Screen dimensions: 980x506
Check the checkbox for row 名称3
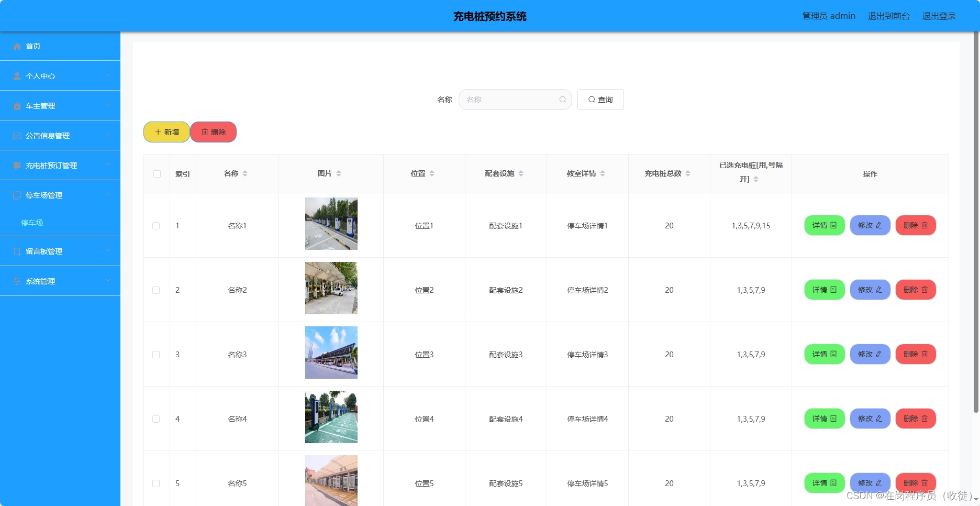point(156,355)
